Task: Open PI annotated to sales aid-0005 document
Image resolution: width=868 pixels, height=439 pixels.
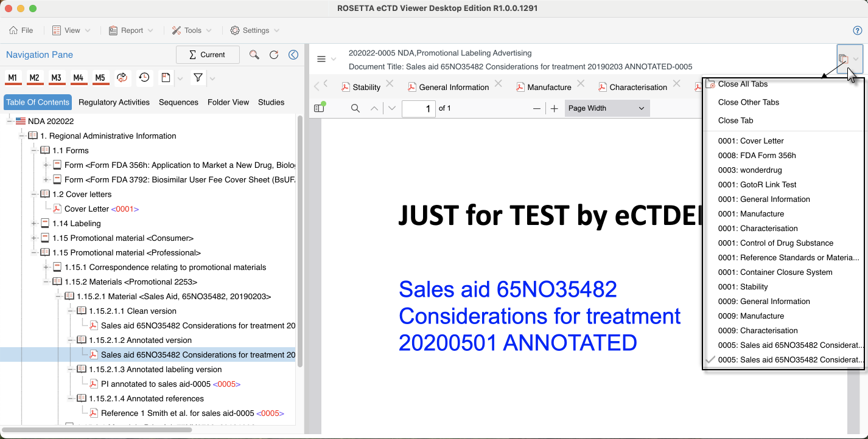Action: (x=155, y=384)
